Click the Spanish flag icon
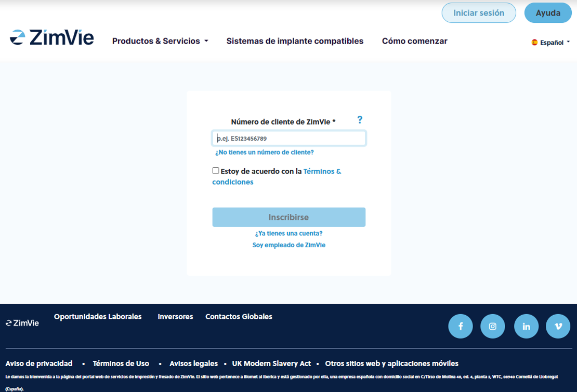Viewport: 577px width, 392px height. point(534,43)
